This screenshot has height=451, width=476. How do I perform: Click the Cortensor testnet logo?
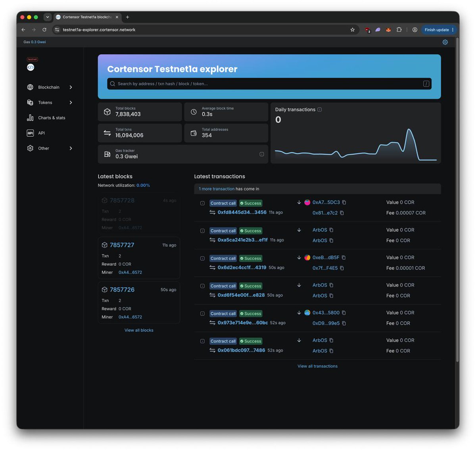[31, 67]
